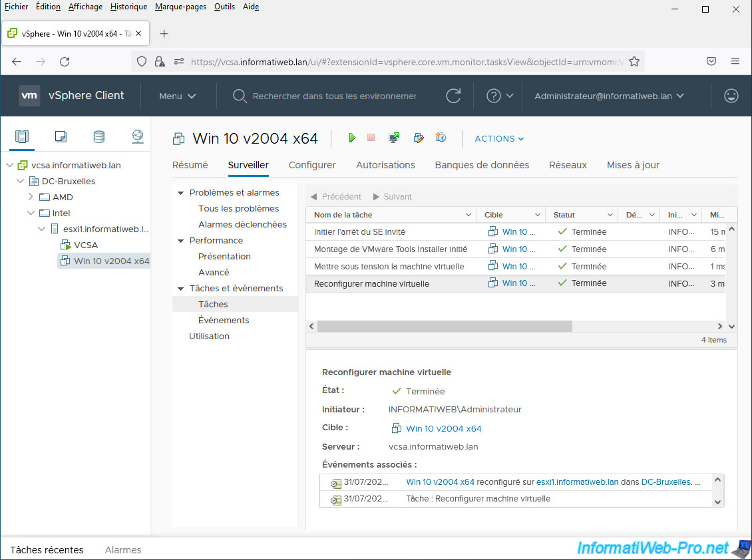The width and height of the screenshot is (752, 560).
Task: Collapse the Performance section
Action: [181, 241]
